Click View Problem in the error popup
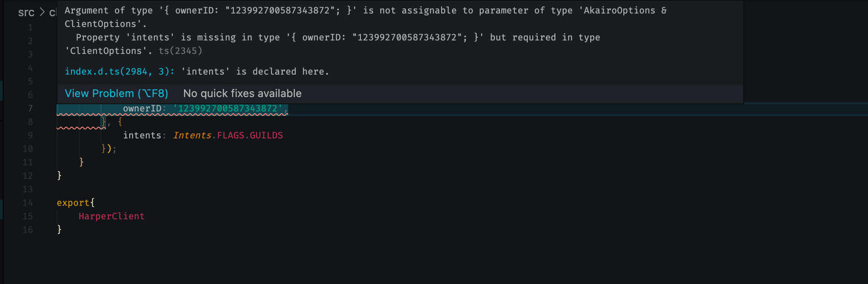This screenshot has width=868, height=284. pyautogui.click(x=116, y=93)
